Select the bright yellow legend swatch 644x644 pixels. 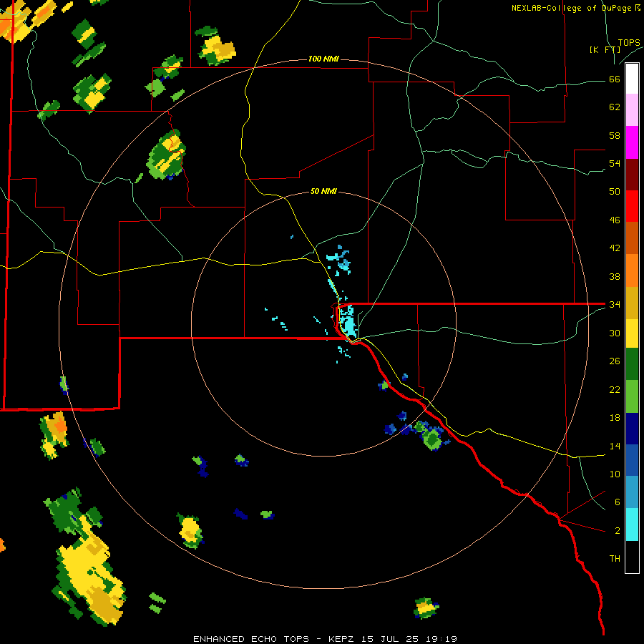point(632,333)
